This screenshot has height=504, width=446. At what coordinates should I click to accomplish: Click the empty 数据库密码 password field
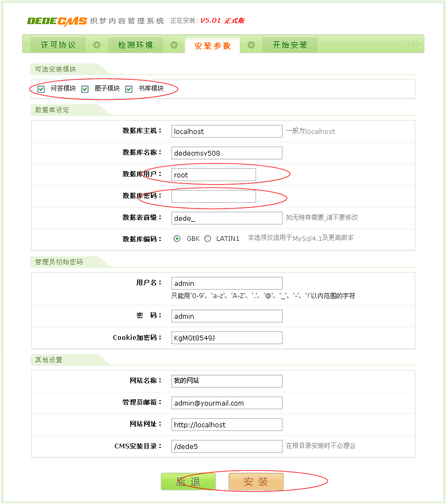tap(213, 196)
